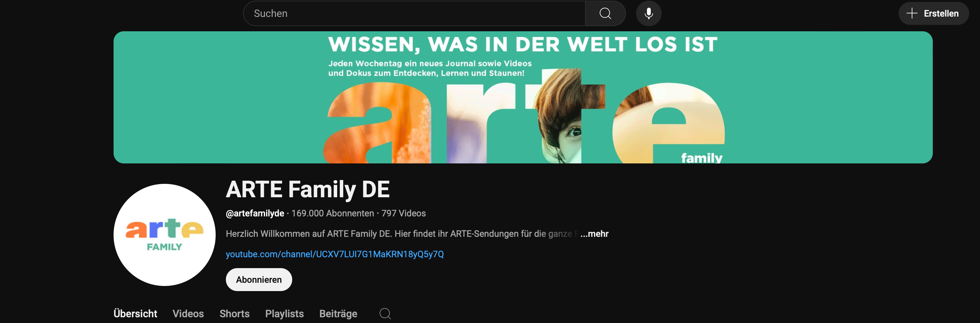Click the plus icon in Erstellen
This screenshot has width=980, height=323.
(911, 13)
